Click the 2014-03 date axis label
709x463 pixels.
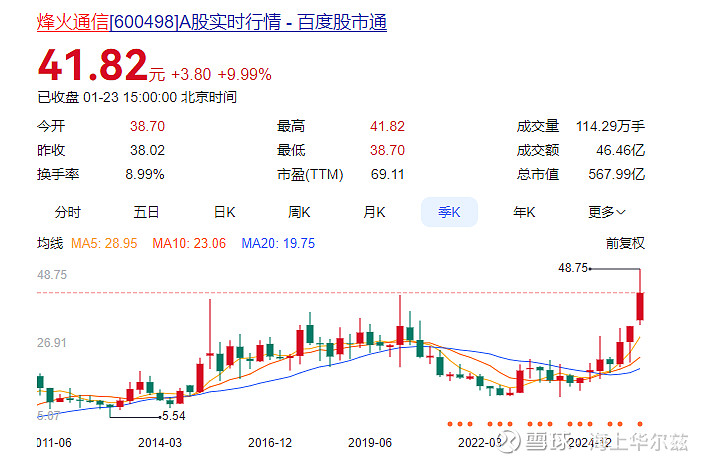coord(160,443)
